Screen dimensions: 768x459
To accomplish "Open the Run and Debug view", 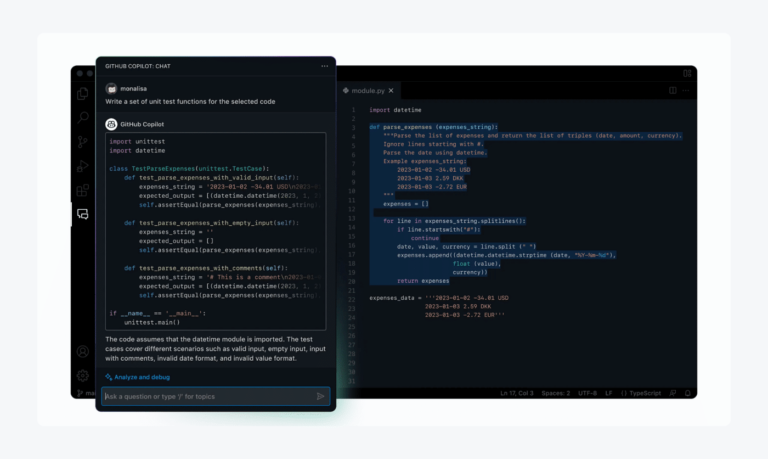I will [83, 165].
